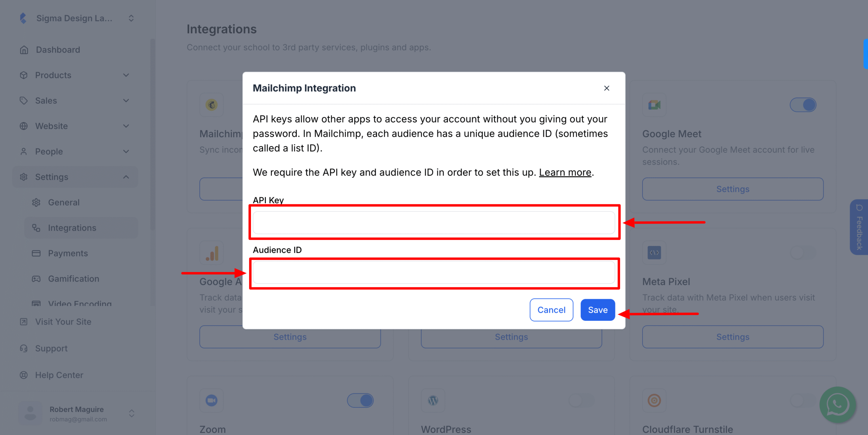Click the Cloudflare Turnstile icon
Viewport: 868px width, 435px height.
point(654,400)
